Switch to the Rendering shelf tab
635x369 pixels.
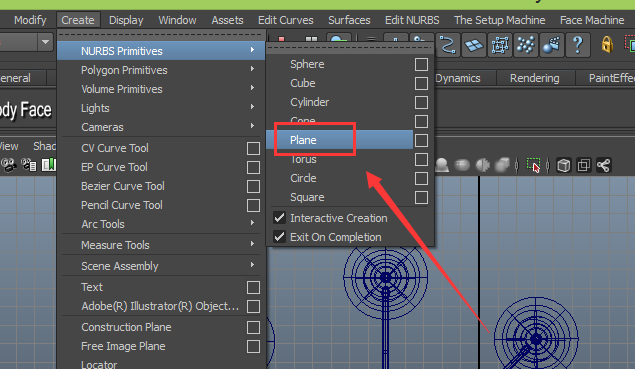tap(535, 78)
